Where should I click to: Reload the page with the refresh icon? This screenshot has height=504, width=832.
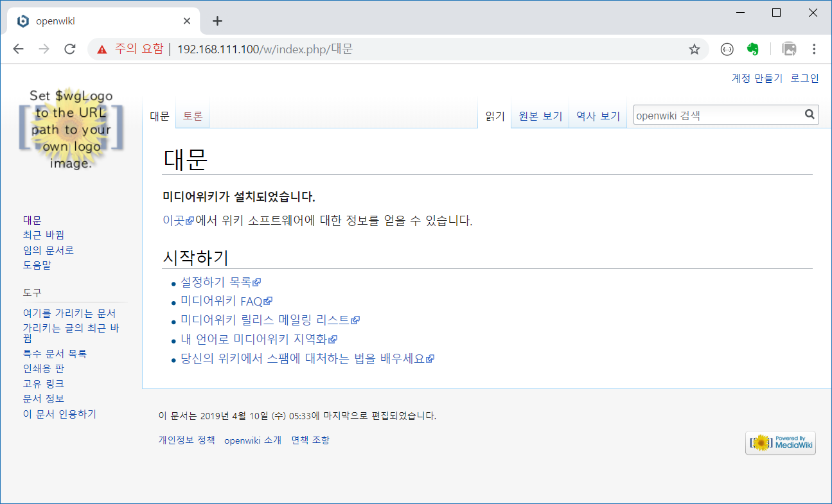(x=71, y=49)
